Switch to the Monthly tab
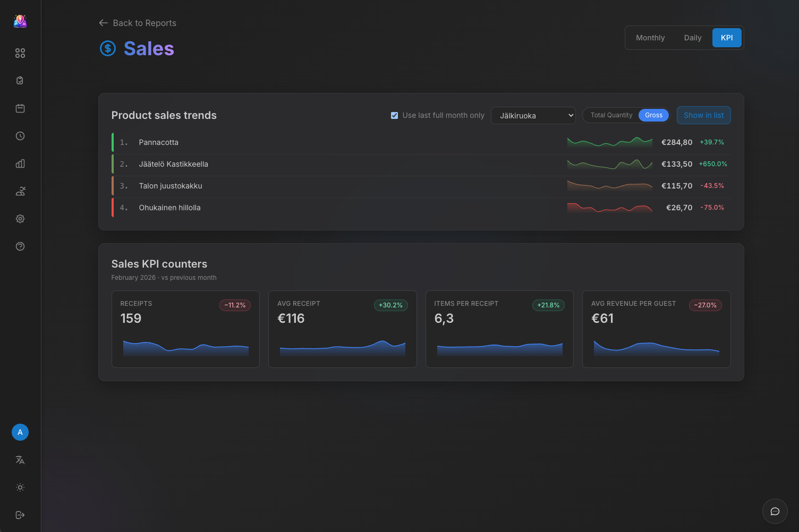The height and width of the screenshot is (532, 799). click(650, 38)
